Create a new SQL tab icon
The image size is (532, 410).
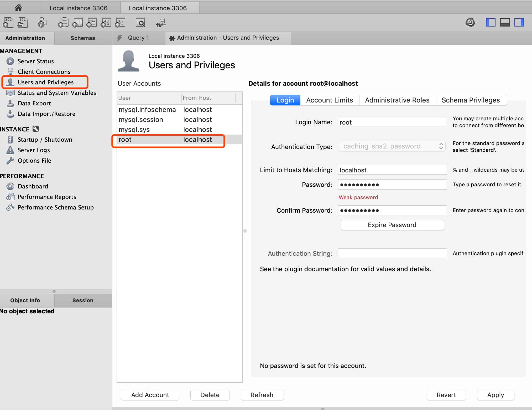click(x=8, y=23)
